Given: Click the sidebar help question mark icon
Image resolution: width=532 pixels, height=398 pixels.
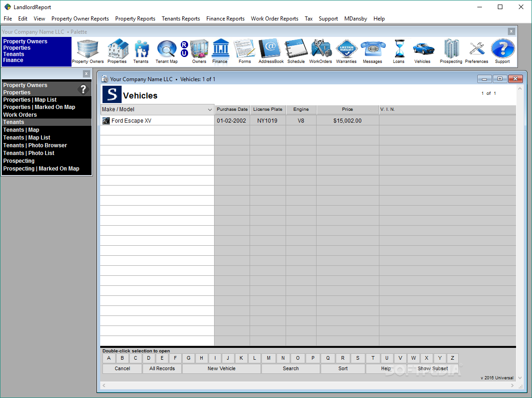Looking at the screenshot, I should point(83,89).
